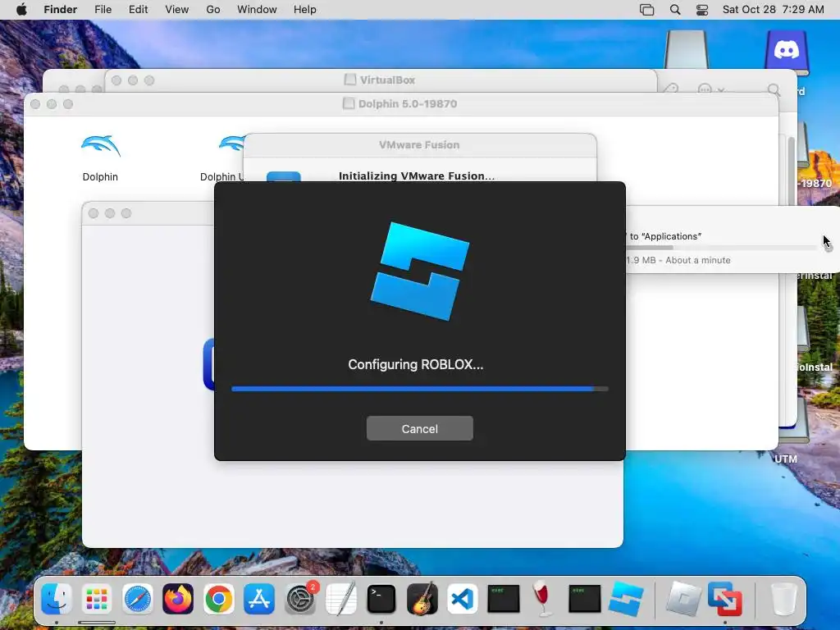Open Finder from the Dock
The image size is (840, 630).
57,598
